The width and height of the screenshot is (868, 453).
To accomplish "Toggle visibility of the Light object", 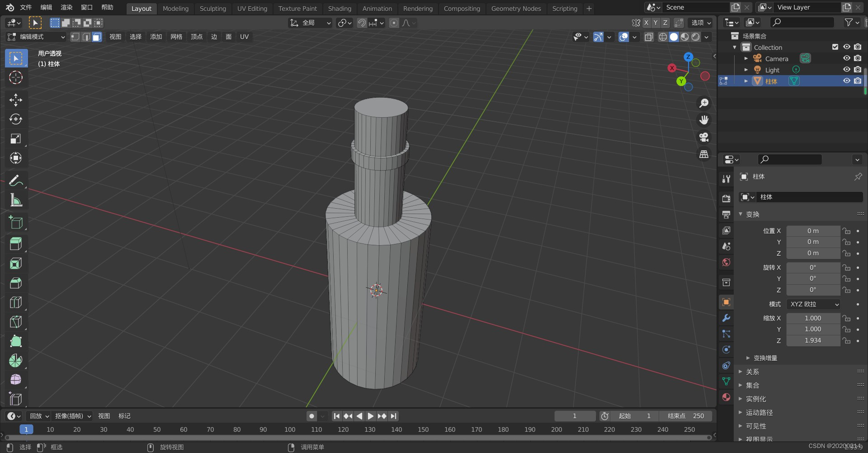I will tap(846, 70).
